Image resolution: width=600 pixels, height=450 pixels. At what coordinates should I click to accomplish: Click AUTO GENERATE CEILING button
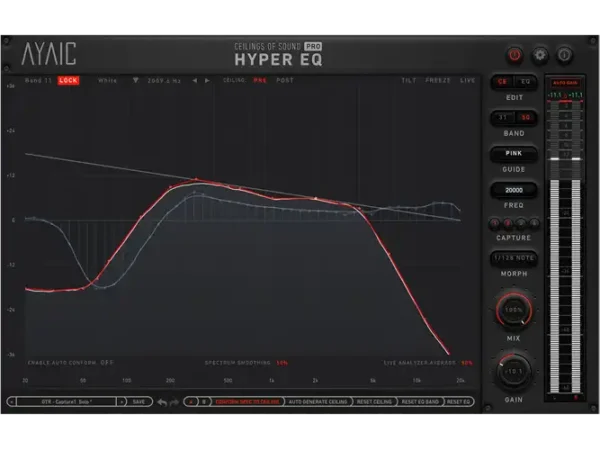coord(318,402)
